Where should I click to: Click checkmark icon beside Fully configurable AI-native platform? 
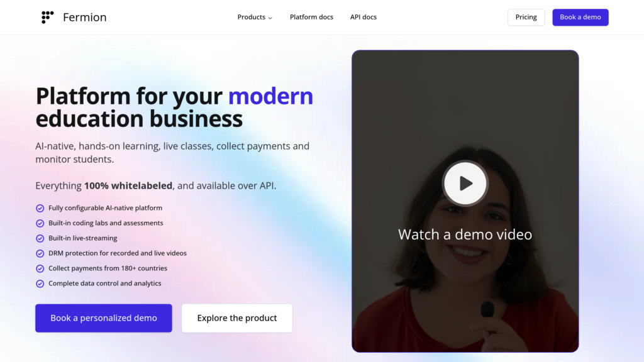pyautogui.click(x=40, y=208)
